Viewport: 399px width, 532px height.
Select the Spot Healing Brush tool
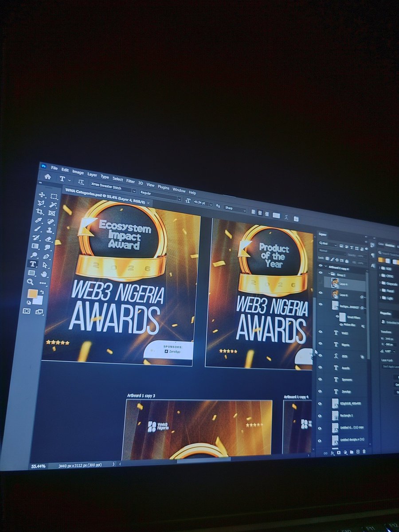pos(51,222)
